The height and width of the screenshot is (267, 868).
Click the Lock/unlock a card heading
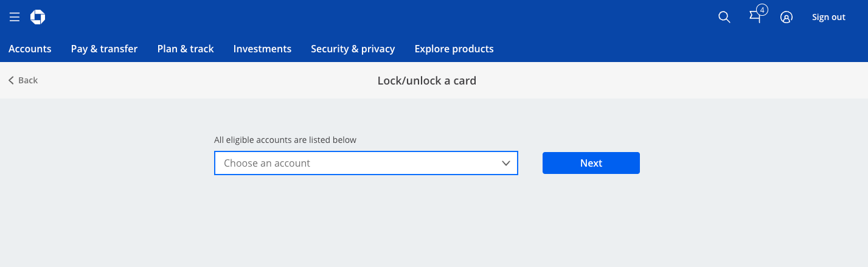426,80
